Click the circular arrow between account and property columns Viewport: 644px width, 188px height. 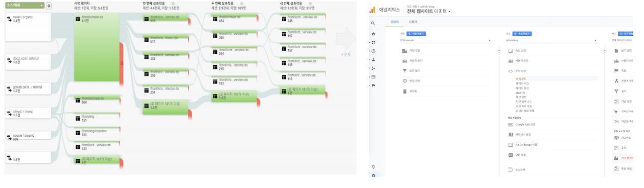pos(499,51)
